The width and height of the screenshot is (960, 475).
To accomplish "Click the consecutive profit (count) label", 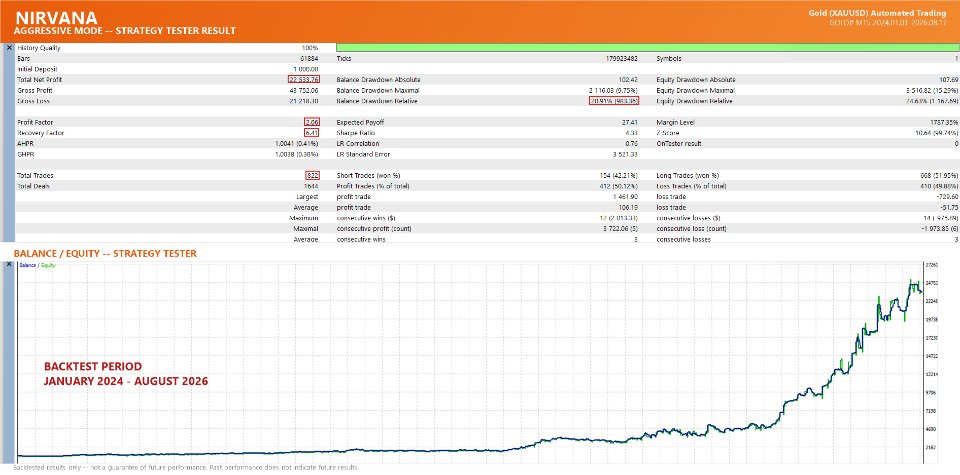I will pyautogui.click(x=374, y=229).
